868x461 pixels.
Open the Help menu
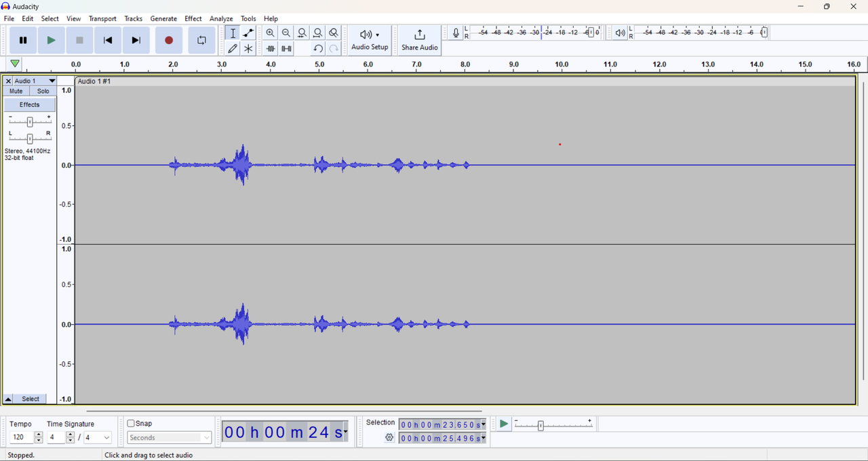pyautogui.click(x=271, y=19)
